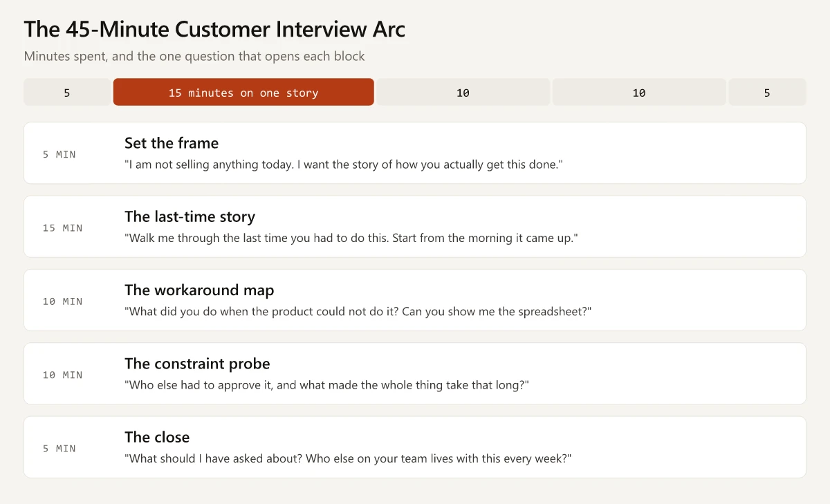Viewport: 830px width, 504px height.
Task: Open 'The workaround map' card
Action: point(415,300)
